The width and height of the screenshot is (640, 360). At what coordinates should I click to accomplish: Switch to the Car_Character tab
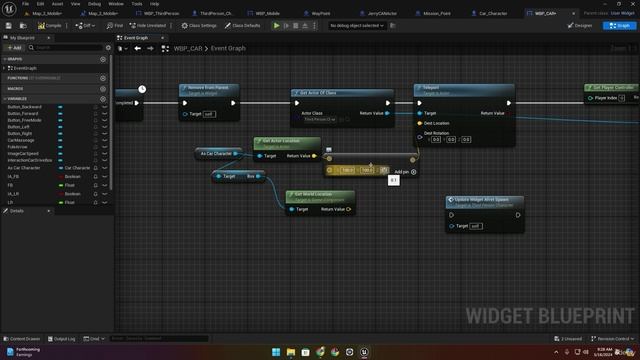pyautogui.click(x=489, y=13)
